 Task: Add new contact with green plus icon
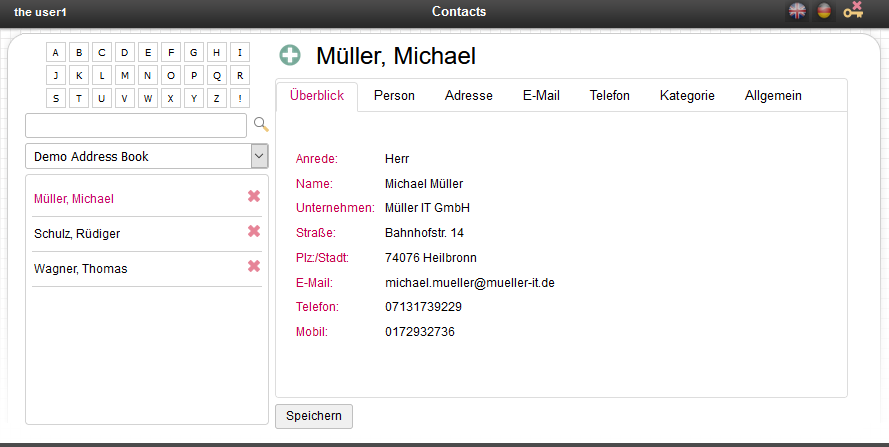(x=290, y=55)
